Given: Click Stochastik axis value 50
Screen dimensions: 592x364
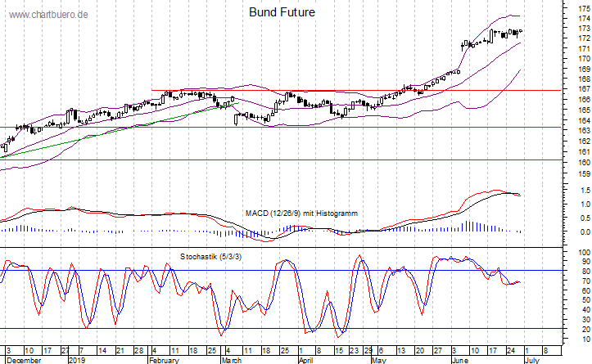Looking at the screenshot, I should click(x=586, y=300).
